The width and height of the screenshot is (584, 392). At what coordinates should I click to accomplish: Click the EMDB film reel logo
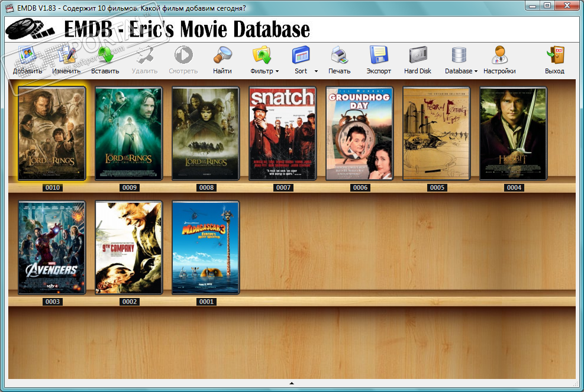(x=30, y=29)
